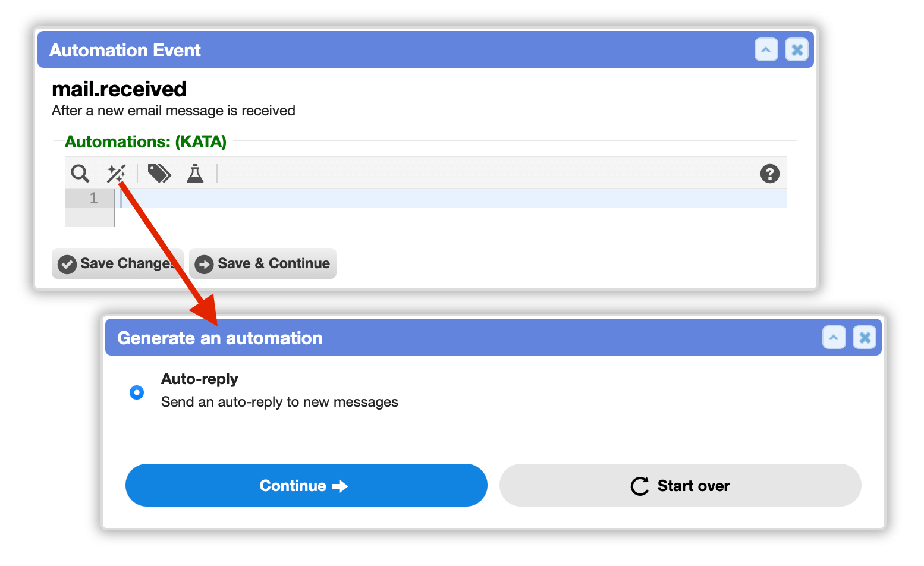Open the question mark help icon
The width and height of the screenshot is (924, 566).
769,174
